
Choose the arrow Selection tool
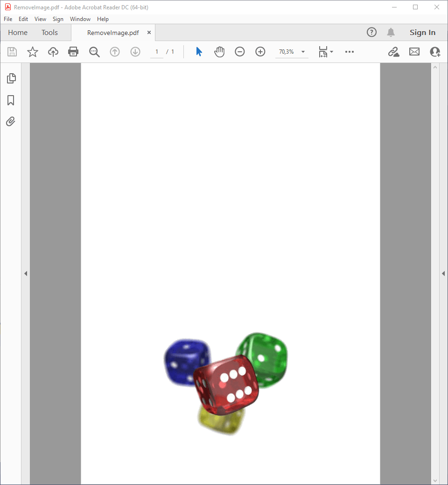click(199, 52)
